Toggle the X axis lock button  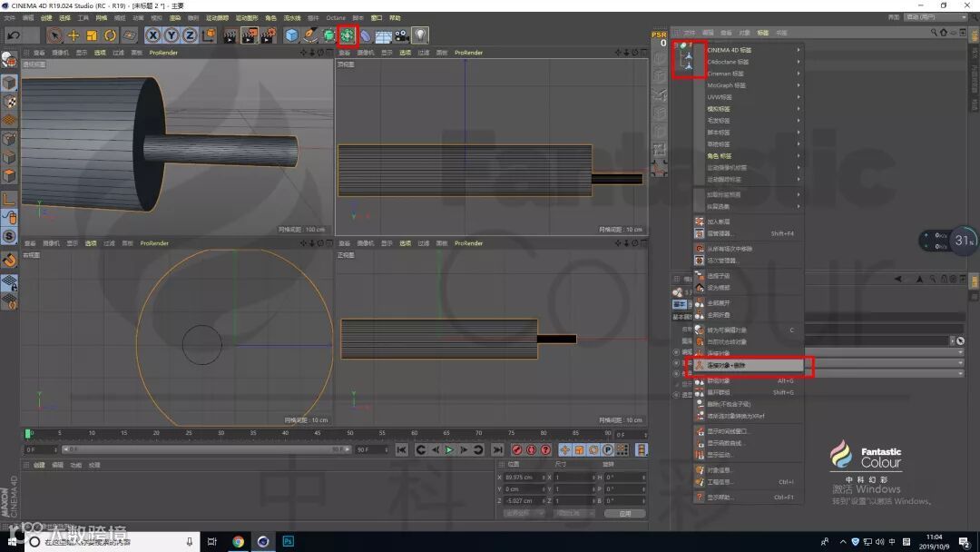[152, 35]
